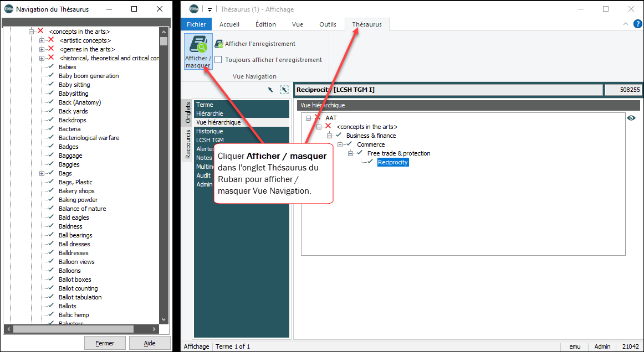The height and width of the screenshot is (352, 644).
Task: Click the checkmark icon beside Bacteria
Action: pos(51,129)
